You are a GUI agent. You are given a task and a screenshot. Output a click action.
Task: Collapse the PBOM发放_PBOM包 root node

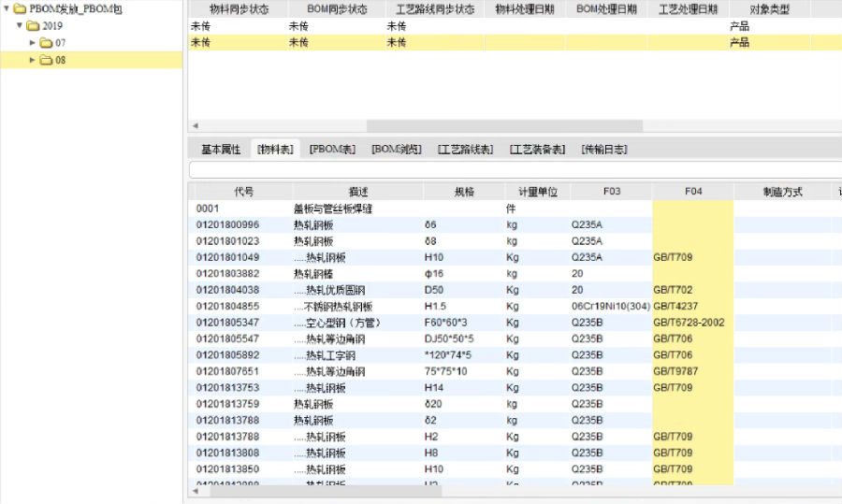7,8
